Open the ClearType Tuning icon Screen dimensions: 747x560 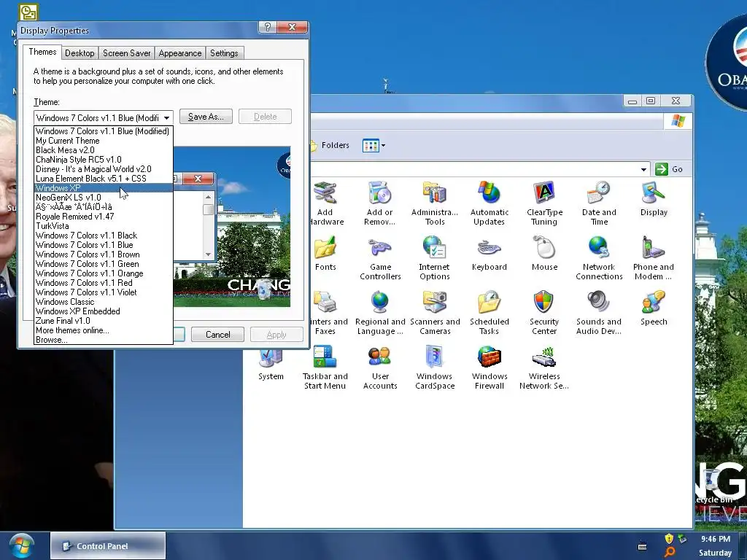tap(544, 203)
